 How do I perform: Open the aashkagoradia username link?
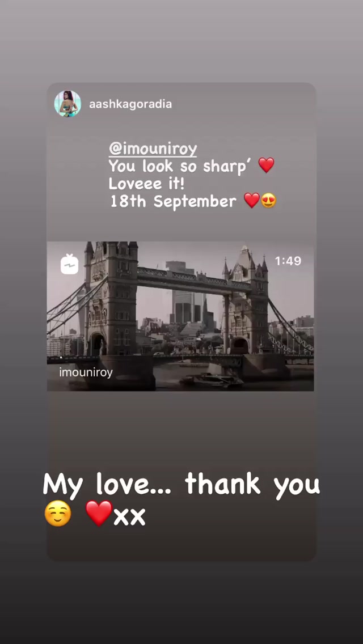[x=130, y=104]
